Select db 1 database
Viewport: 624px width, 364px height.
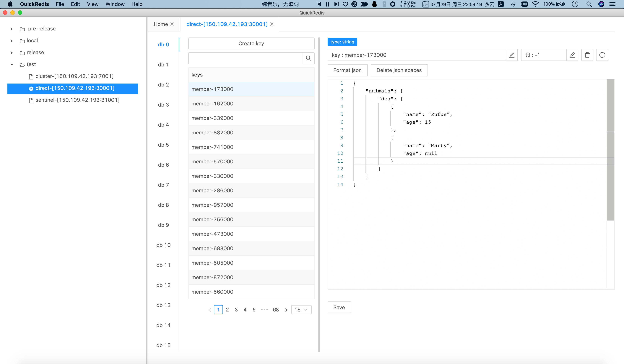pos(164,64)
